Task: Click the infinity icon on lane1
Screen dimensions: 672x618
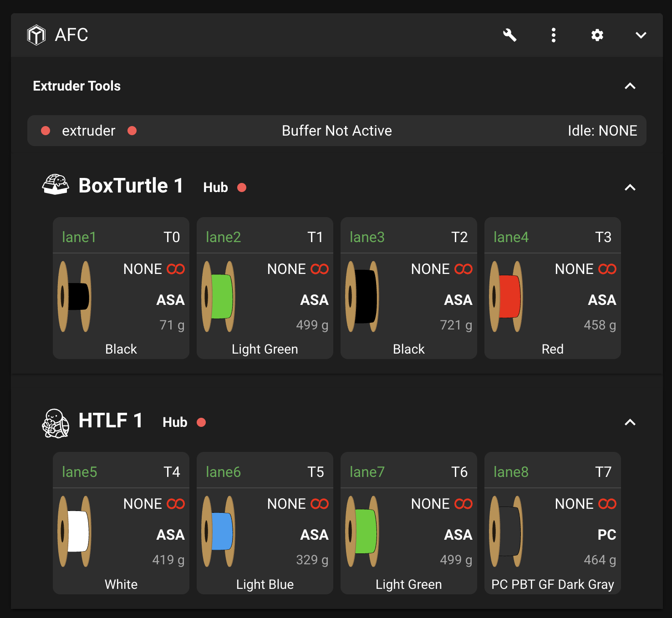Action: [x=176, y=269]
